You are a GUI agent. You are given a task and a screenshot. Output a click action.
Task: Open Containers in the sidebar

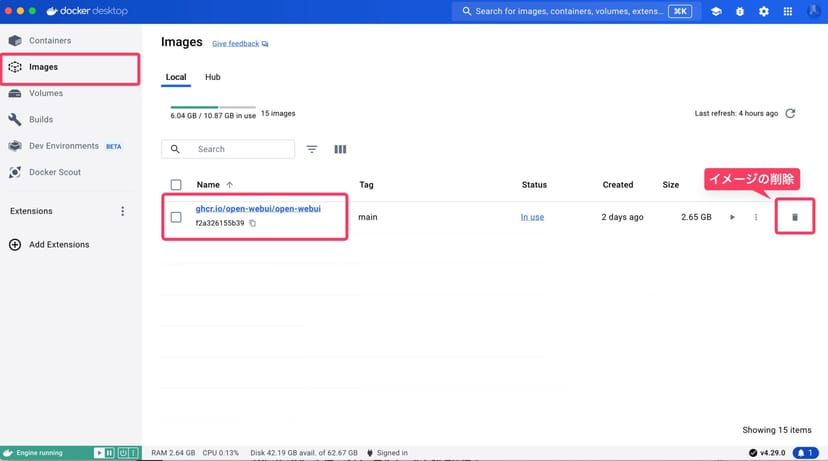click(50, 40)
